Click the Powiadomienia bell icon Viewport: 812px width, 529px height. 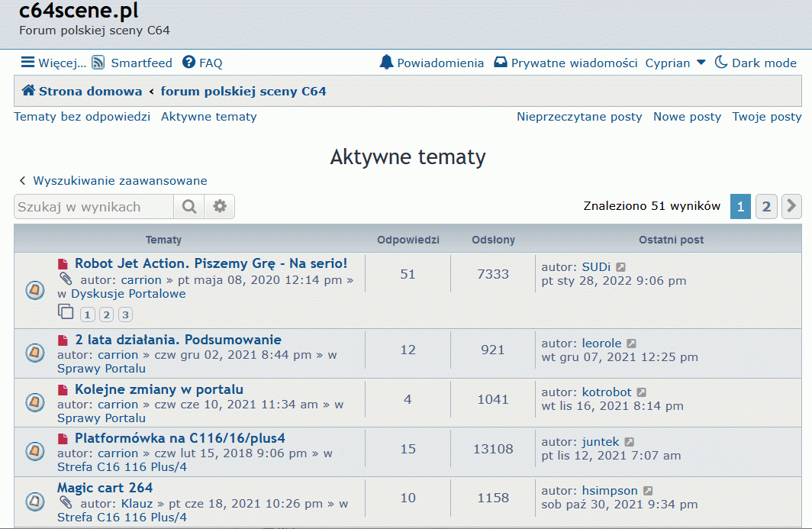[x=386, y=62]
